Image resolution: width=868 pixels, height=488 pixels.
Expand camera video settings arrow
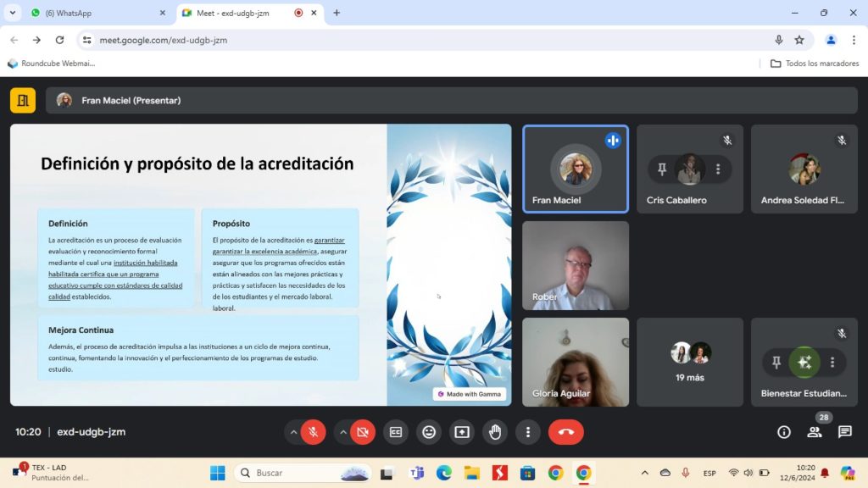coord(343,432)
